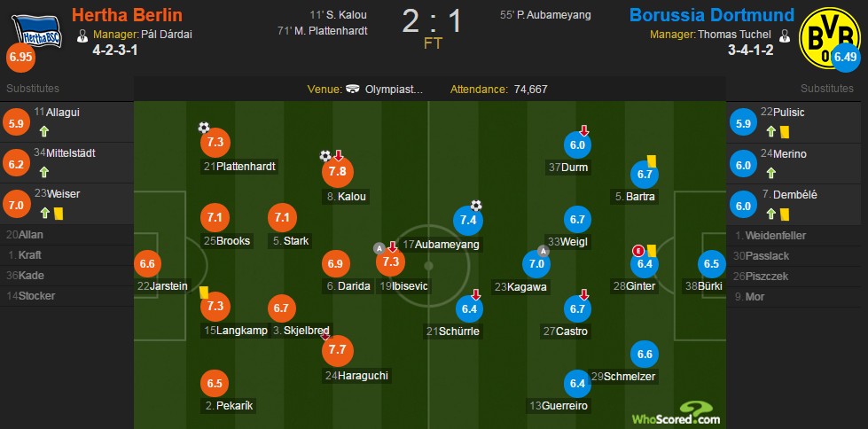
Task: Select substitute Weiser on Hertha's bench
Action: pos(63,194)
